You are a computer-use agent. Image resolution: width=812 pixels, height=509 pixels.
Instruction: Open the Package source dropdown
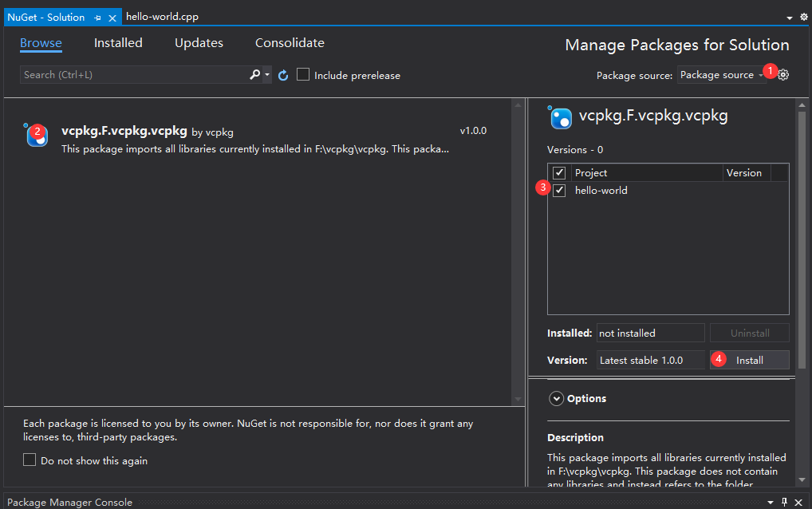click(721, 74)
